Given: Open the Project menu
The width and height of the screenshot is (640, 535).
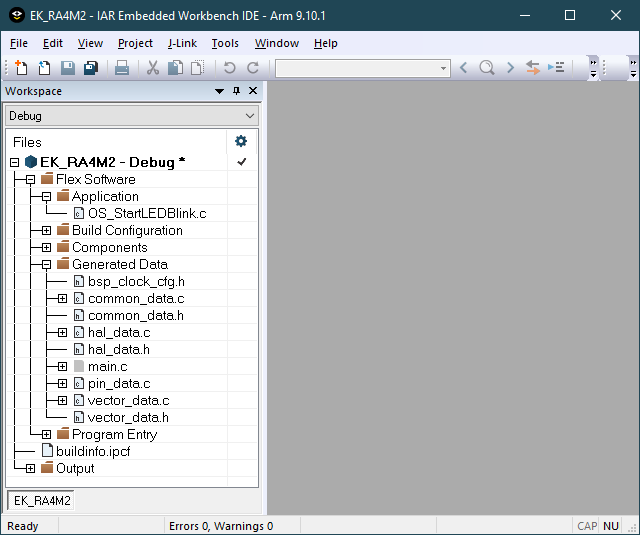Looking at the screenshot, I should point(135,43).
